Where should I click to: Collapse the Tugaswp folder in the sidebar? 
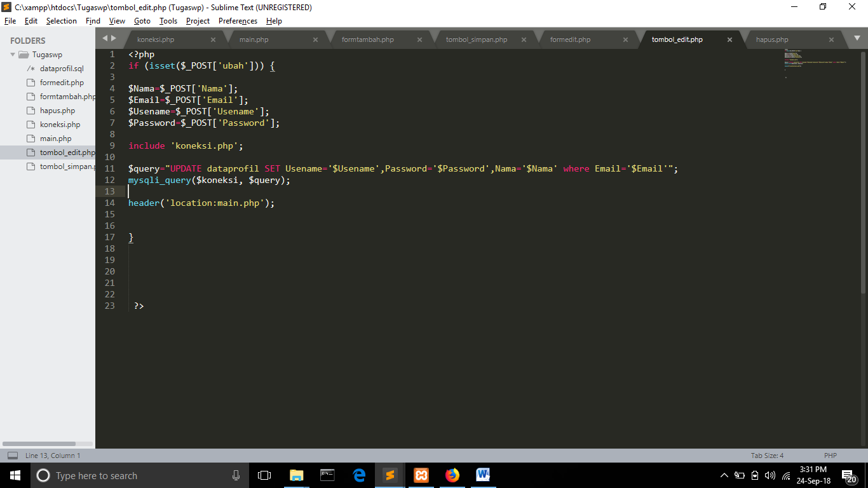click(13, 54)
